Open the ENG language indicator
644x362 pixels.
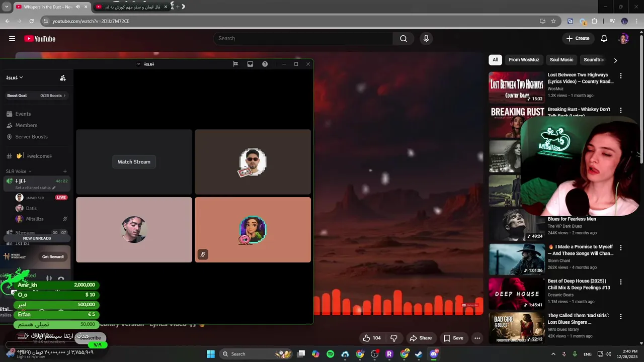click(x=588, y=354)
